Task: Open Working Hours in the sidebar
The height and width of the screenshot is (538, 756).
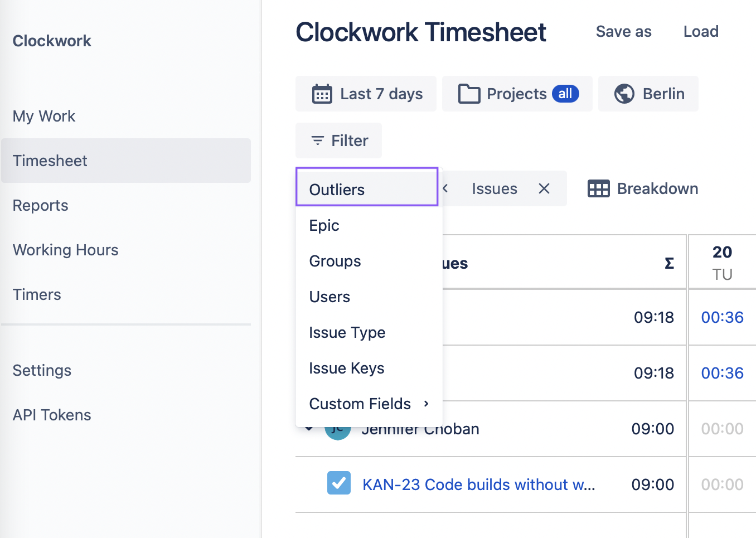Action: (126, 250)
